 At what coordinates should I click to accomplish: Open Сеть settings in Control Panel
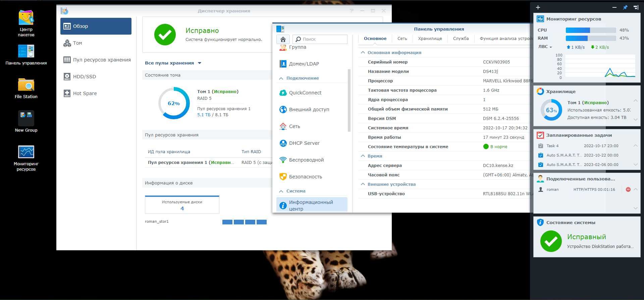pyautogui.click(x=312, y=126)
